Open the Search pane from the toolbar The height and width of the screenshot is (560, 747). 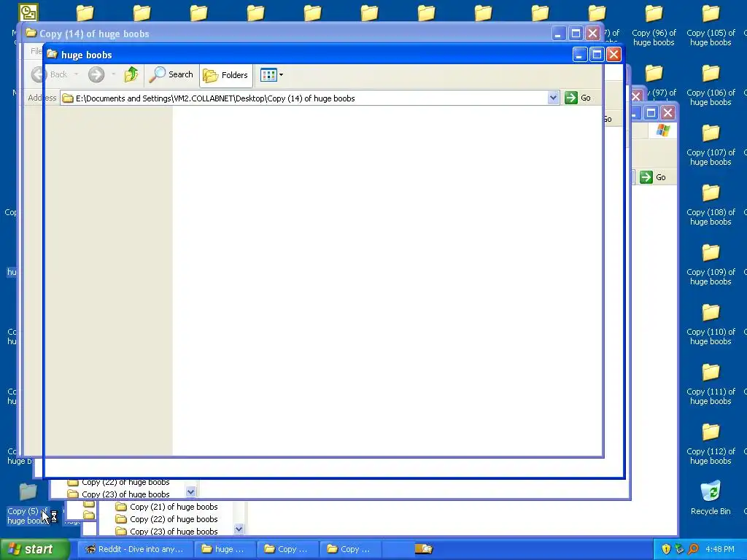pos(171,74)
